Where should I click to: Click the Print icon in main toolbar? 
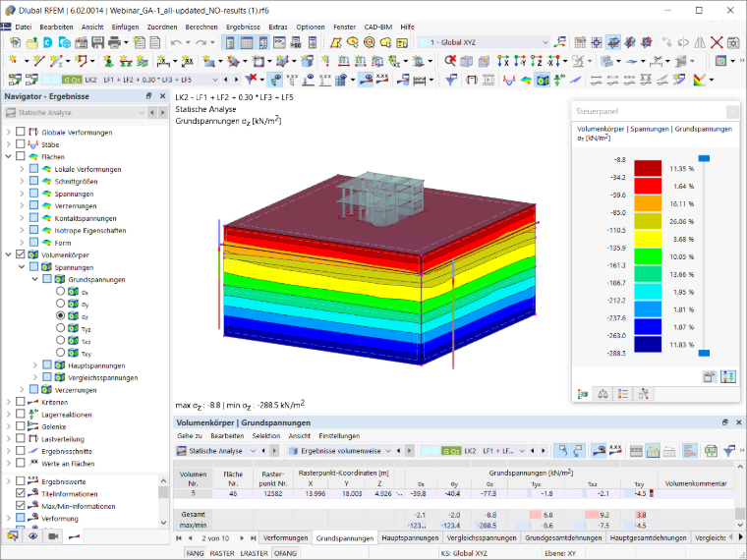point(114,42)
